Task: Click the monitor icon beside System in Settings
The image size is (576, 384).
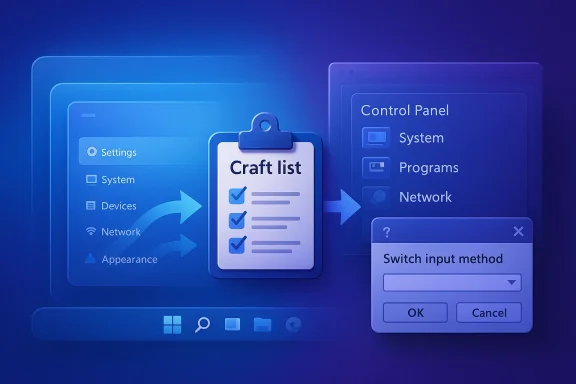Action: [91, 179]
